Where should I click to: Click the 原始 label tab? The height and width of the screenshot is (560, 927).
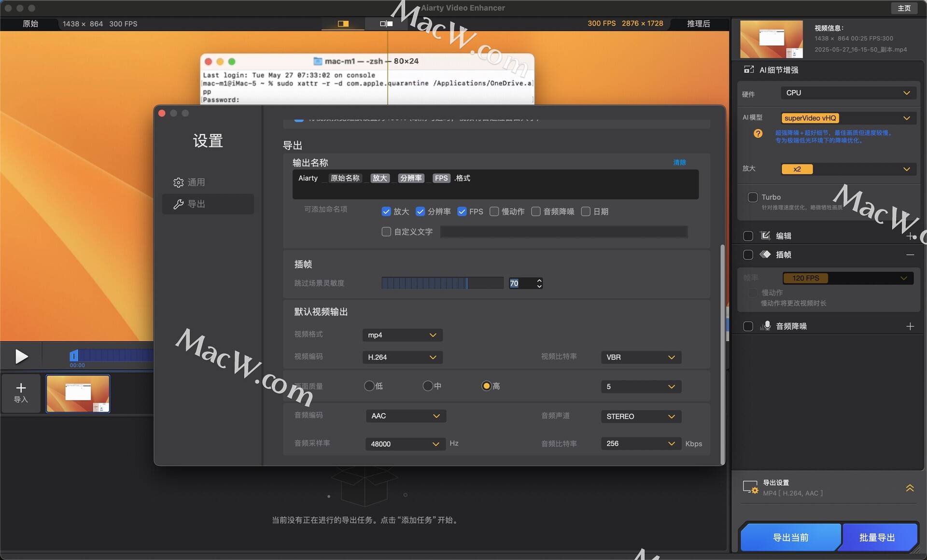point(30,24)
